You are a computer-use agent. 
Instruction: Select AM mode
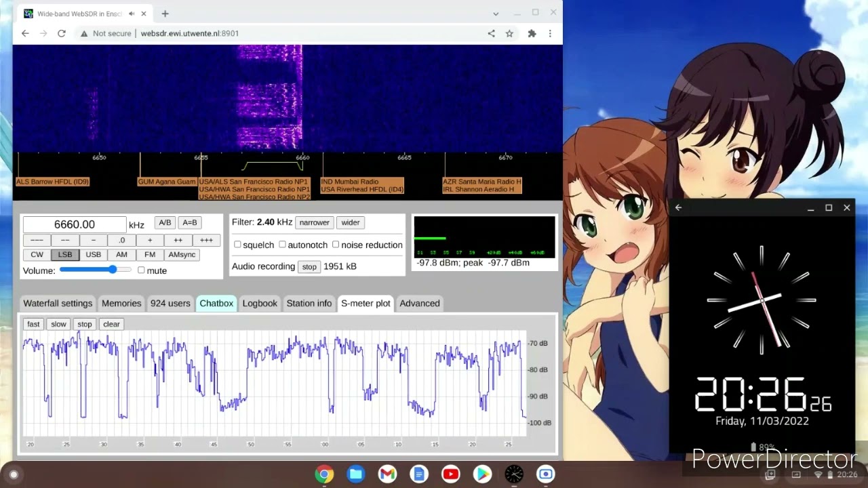click(x=121, y=255)
